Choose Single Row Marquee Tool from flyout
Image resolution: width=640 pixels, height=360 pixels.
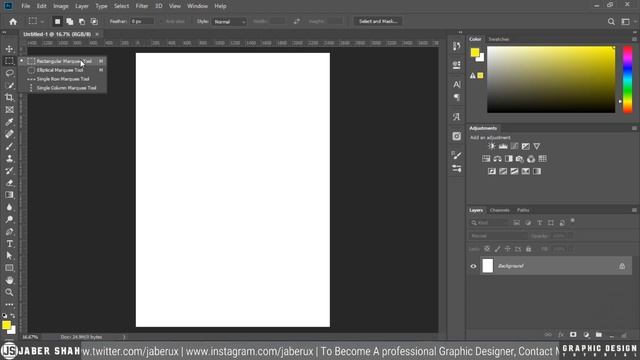[x=63, y=79]
